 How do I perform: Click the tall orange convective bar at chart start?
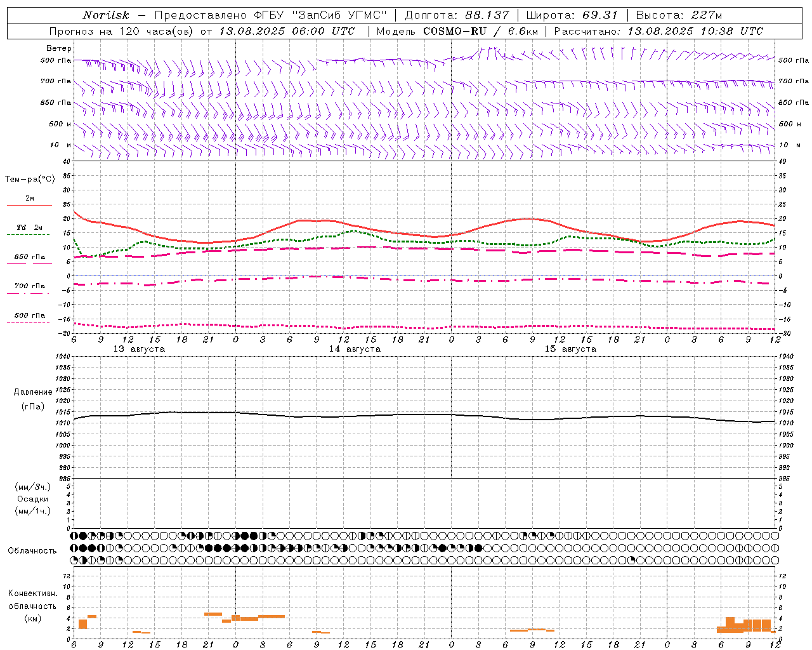point(82,624)
